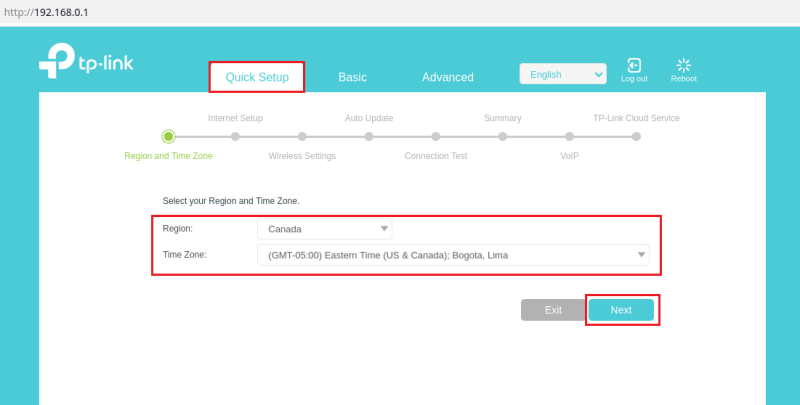Open the English language dropdown

point(562,74)
